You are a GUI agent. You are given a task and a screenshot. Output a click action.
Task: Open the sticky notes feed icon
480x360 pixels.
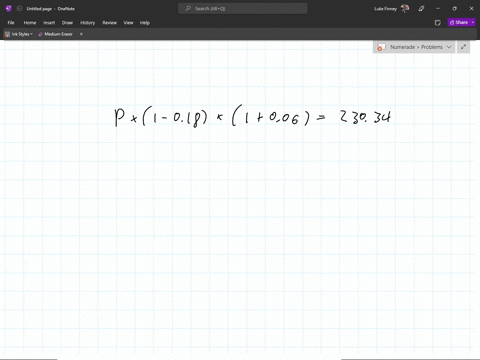pos(438,23)
